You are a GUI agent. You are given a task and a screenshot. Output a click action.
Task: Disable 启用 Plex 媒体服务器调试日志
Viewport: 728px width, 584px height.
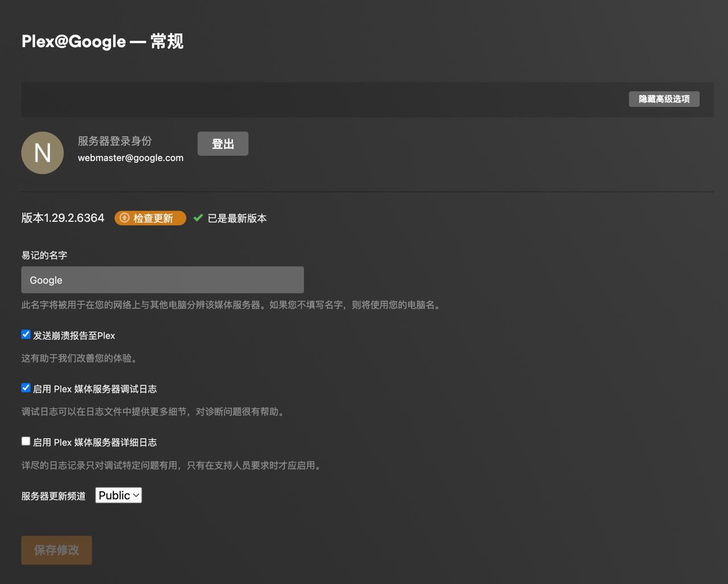[26, 388]
